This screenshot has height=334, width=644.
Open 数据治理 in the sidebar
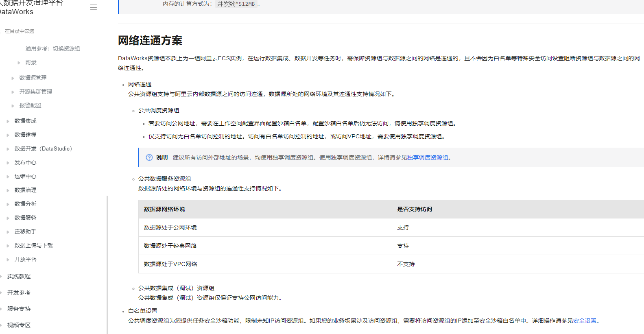pyautogui.click(x=25, y=190)
